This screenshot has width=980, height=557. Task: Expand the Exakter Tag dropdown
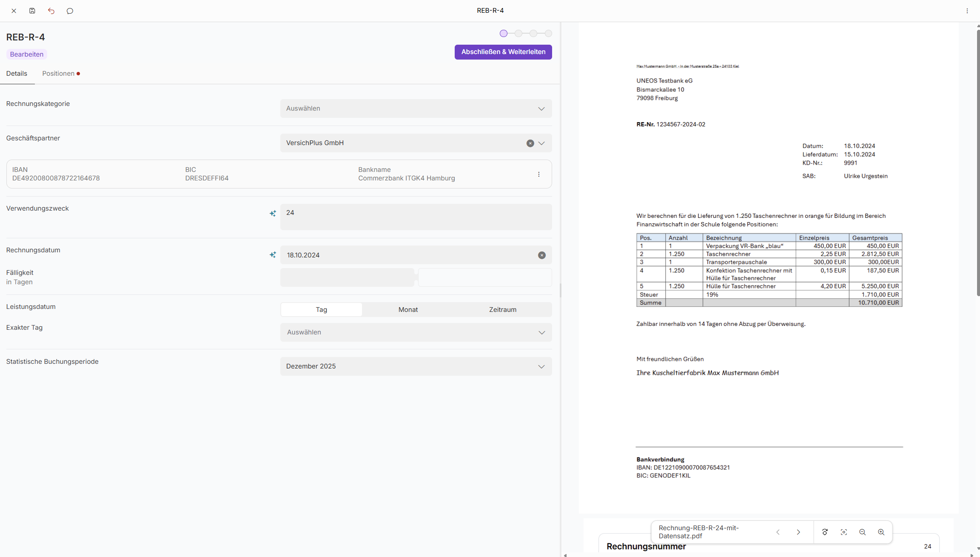pyautogui.click(x=416, y=332)
